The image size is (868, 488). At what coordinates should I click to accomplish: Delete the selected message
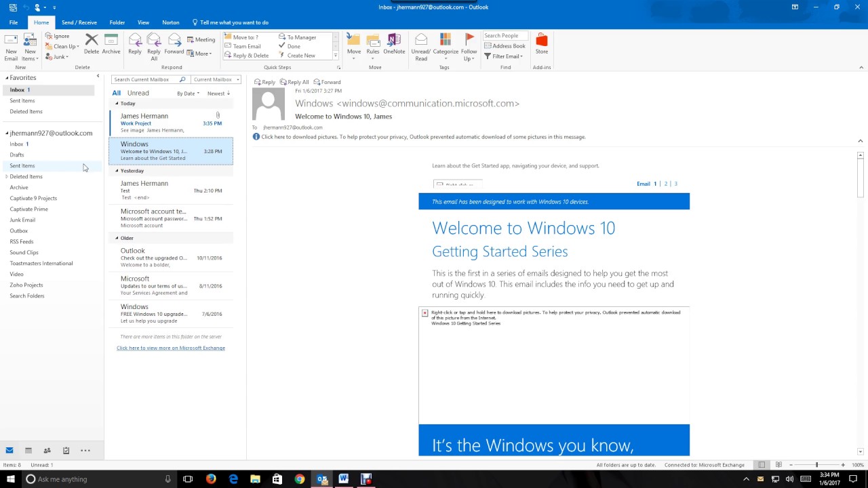pyautogui.click(x=92, y=44)
